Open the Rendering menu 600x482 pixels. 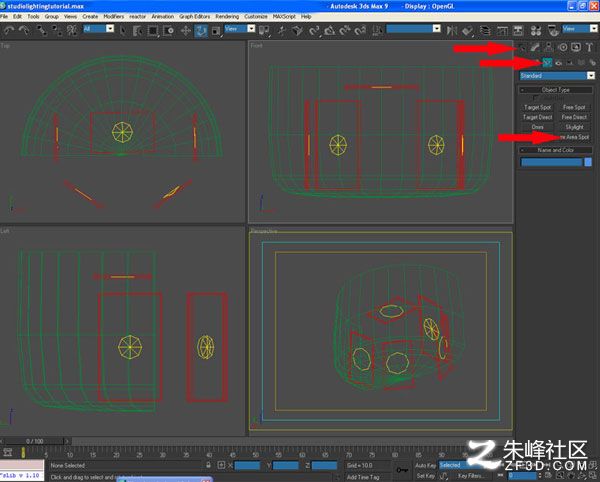tap(227, 16)
